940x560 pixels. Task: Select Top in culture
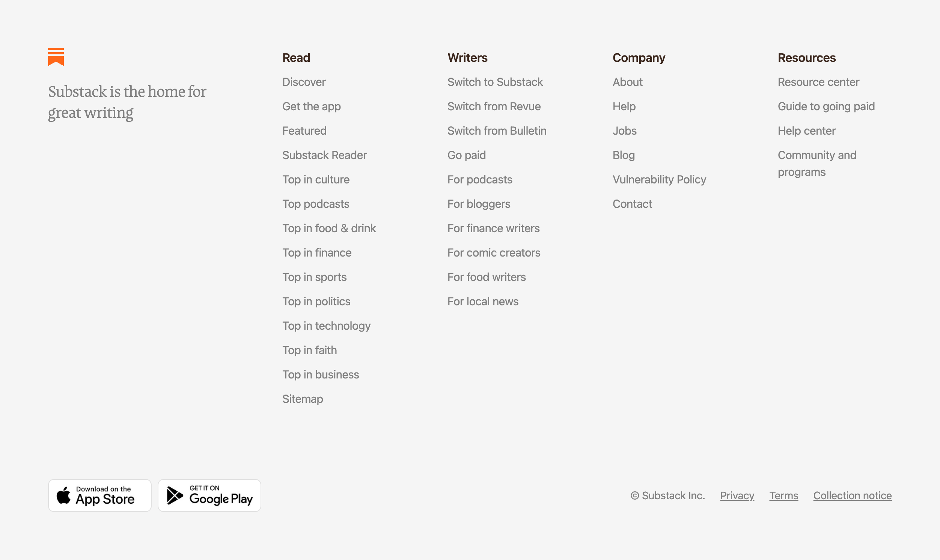click(316, 179)
